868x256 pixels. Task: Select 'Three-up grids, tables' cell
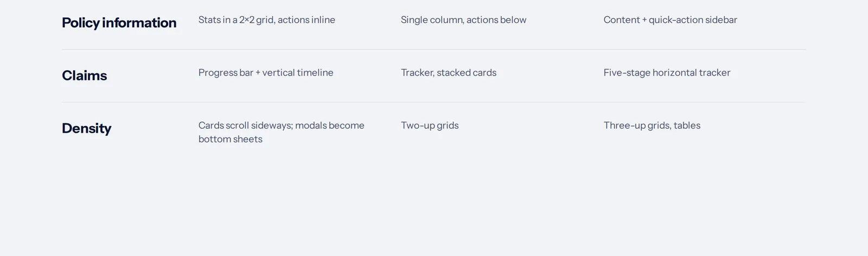pos(652,126)
